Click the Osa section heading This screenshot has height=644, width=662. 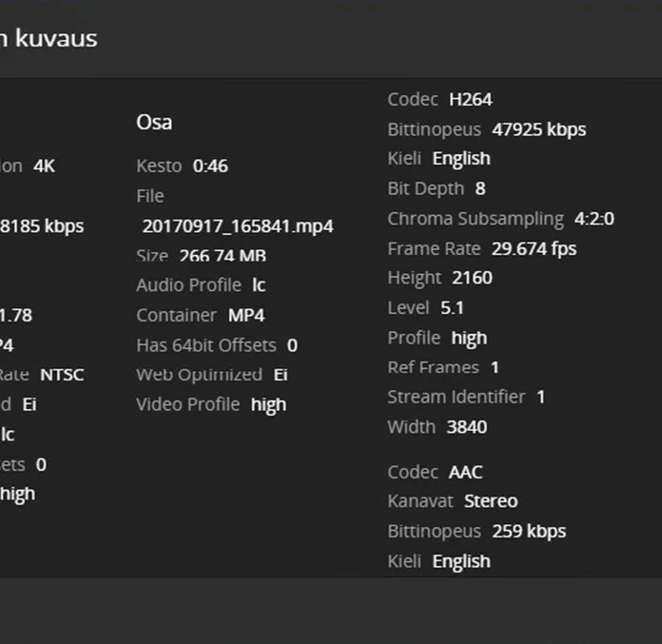pyautogui.click(x=154, y=123)
